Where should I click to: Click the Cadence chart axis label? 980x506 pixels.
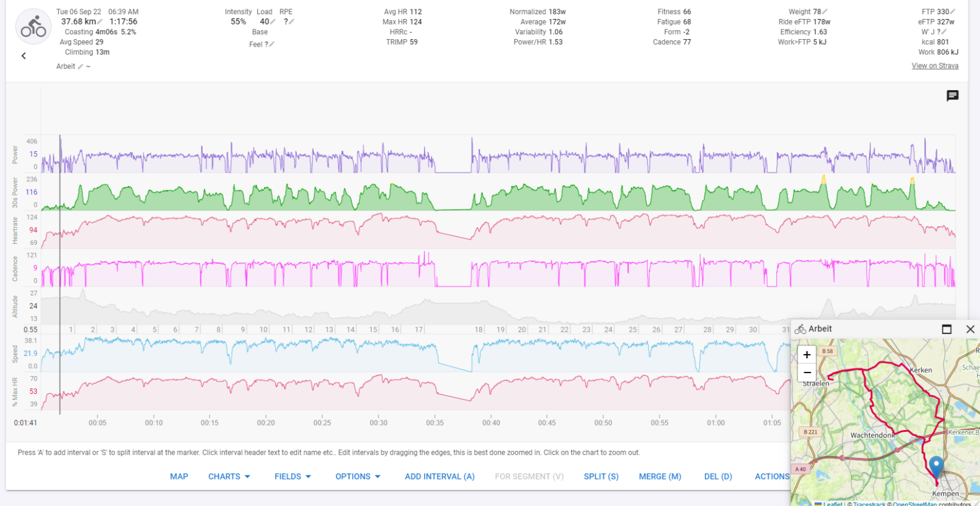pyautogui.click(x=15, y=268)
